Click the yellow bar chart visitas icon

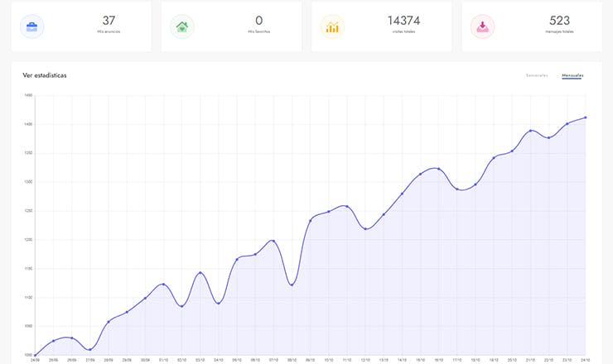pyautogui.click(x=332, y=26)
